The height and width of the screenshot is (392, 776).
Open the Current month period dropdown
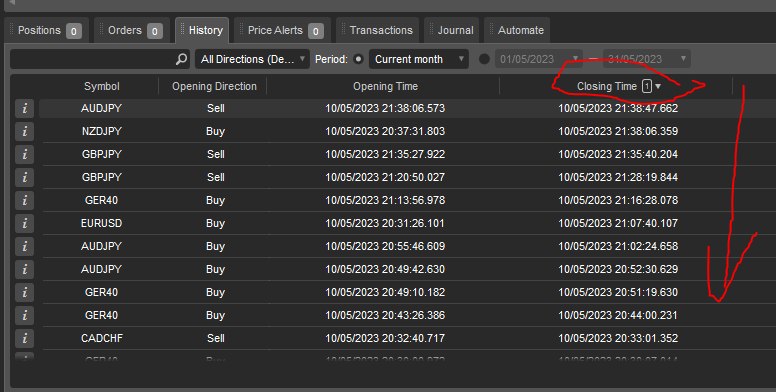pyautogui.click(x=419, y=59)
